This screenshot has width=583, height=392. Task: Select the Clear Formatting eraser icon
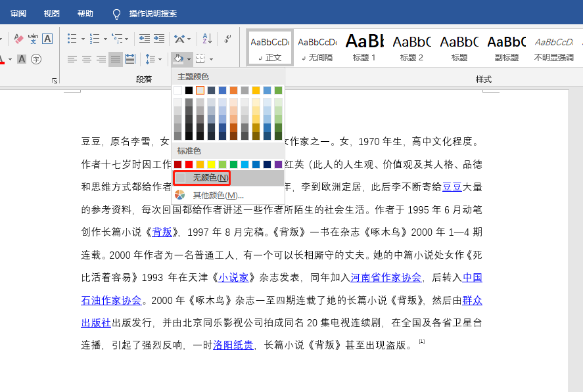(18, 38)
